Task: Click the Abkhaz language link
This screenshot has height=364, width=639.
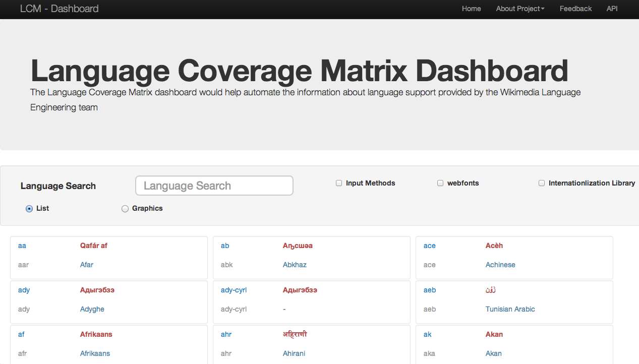Action: [295, 265]
